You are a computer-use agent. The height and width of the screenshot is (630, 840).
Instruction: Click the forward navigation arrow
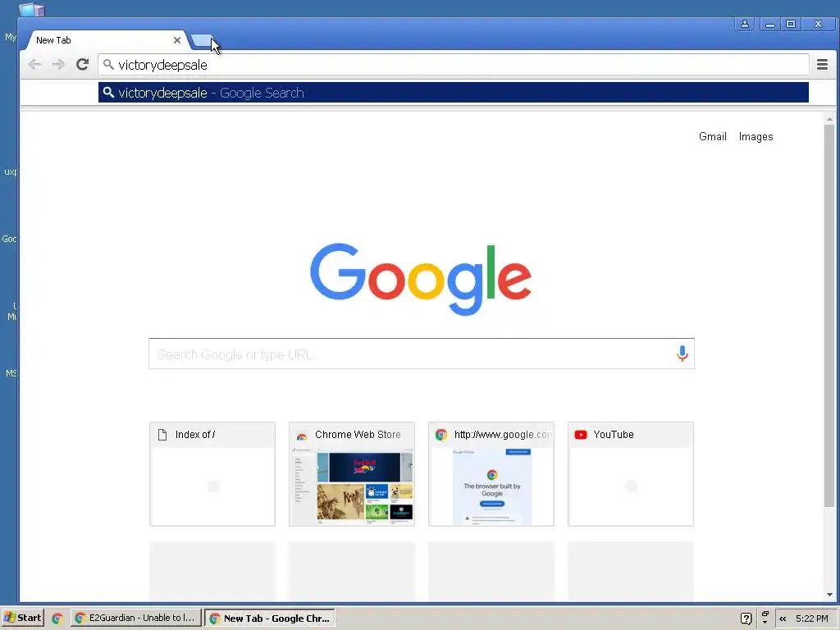click(58, 65)
